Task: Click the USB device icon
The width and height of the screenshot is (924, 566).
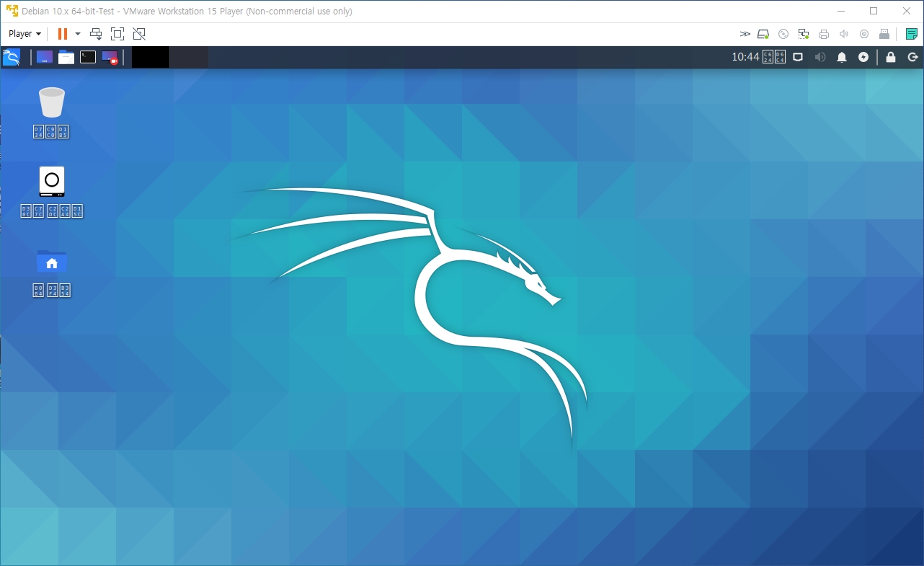Action: [884, 34]
